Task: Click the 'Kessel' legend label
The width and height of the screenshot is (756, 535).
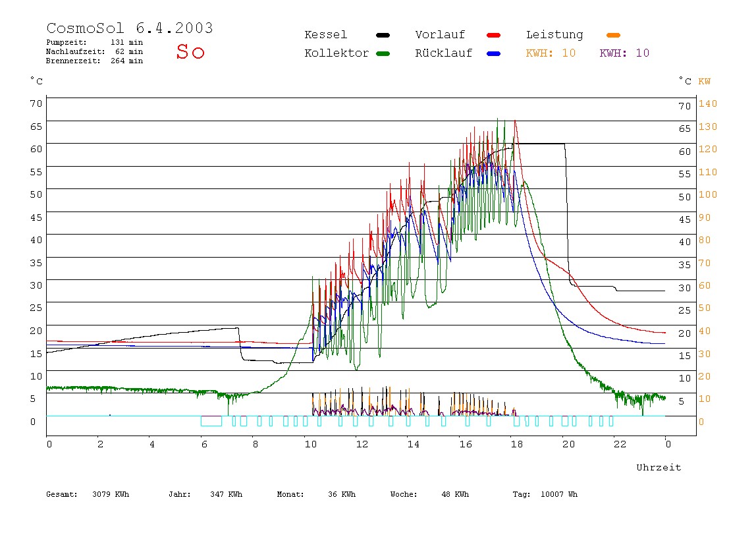Action: pos(326,35)
